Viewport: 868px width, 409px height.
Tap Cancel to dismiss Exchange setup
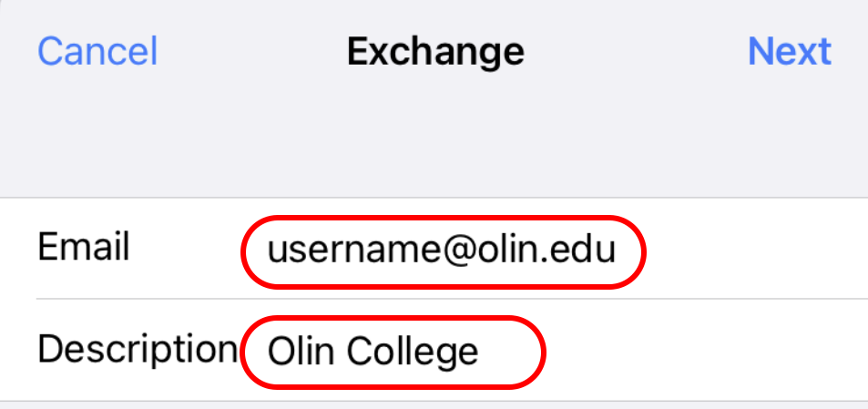point(97,51)
